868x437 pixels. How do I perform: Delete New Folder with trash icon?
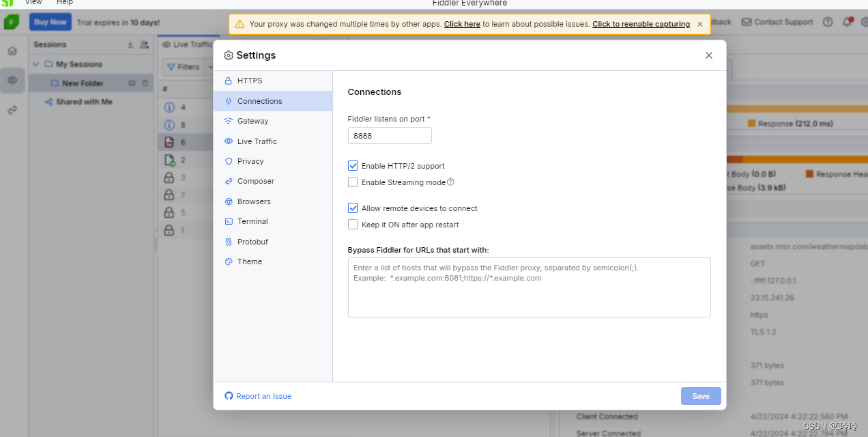(x=145, y=83)
